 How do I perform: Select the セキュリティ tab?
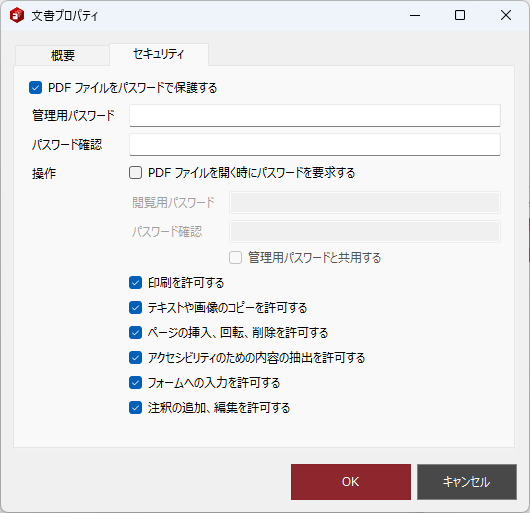[x=159, y=54]
